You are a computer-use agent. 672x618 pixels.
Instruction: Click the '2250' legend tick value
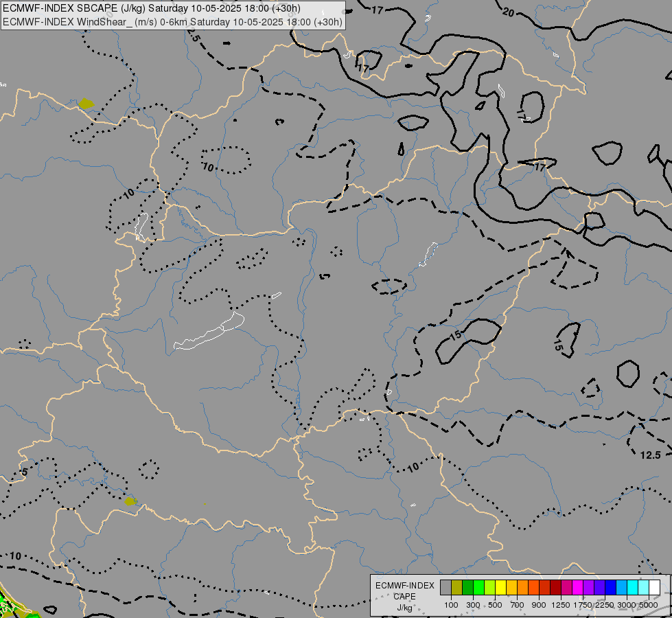click(604, 605)
